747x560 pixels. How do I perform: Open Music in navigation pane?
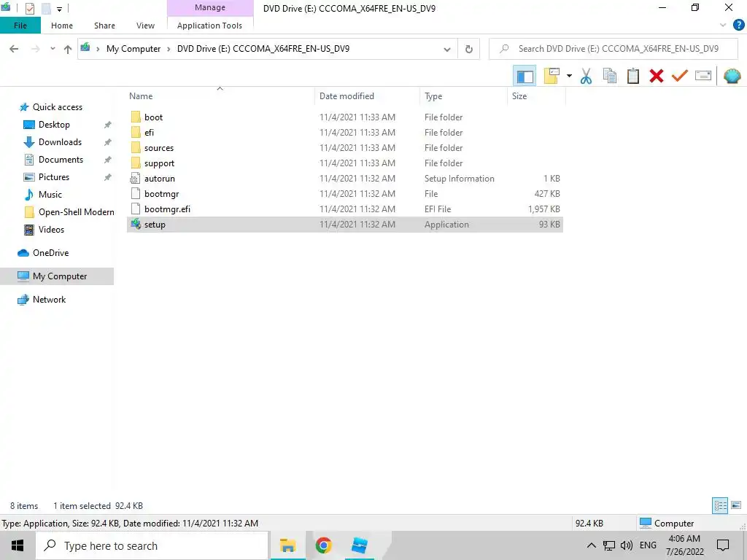pos(50,194)
